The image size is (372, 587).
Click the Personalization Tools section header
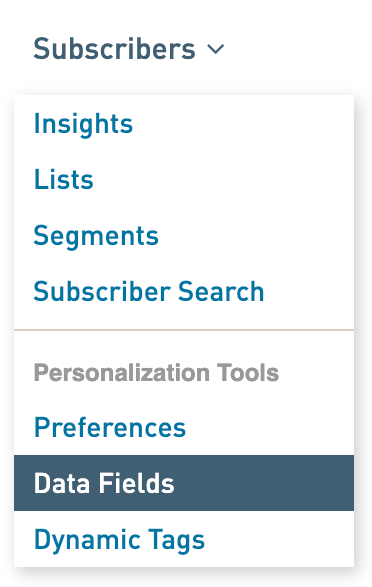156,372
